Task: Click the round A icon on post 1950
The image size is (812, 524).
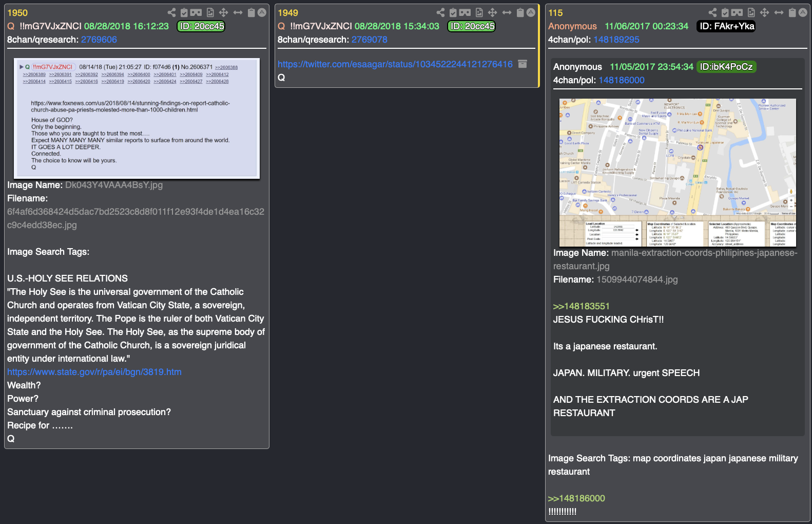Action: 262,12
